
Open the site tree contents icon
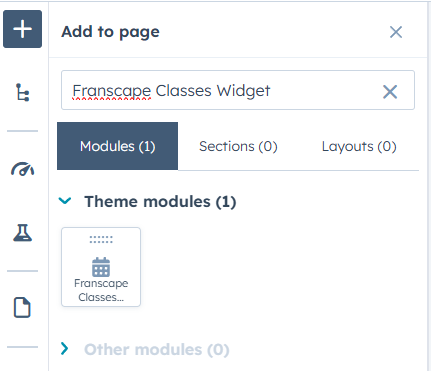coord(22,92)
